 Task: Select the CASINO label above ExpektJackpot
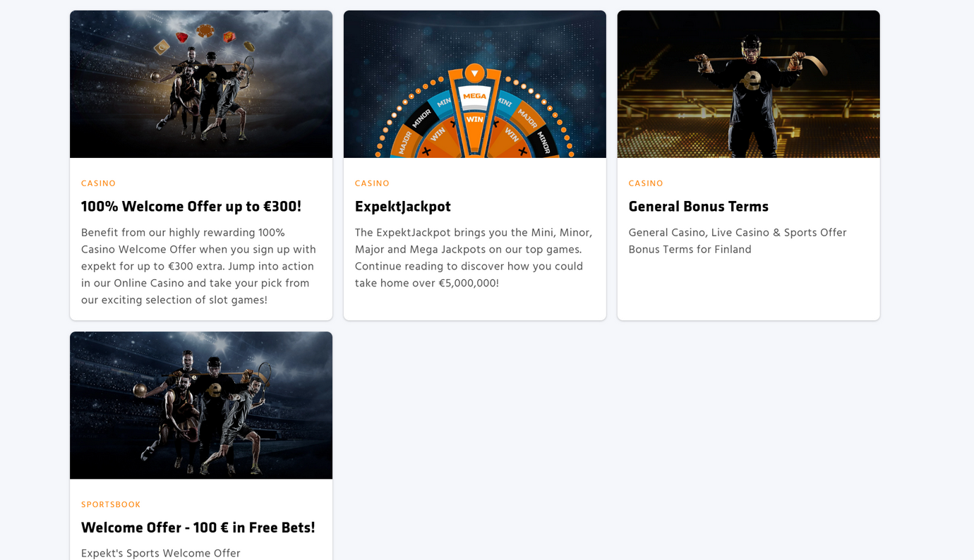372,183
